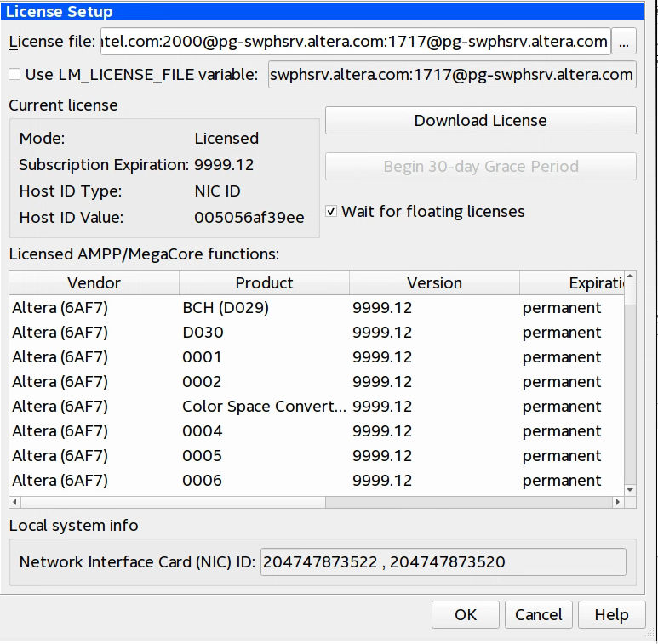
Task: Open Help for License Setup
Action: 611,615
